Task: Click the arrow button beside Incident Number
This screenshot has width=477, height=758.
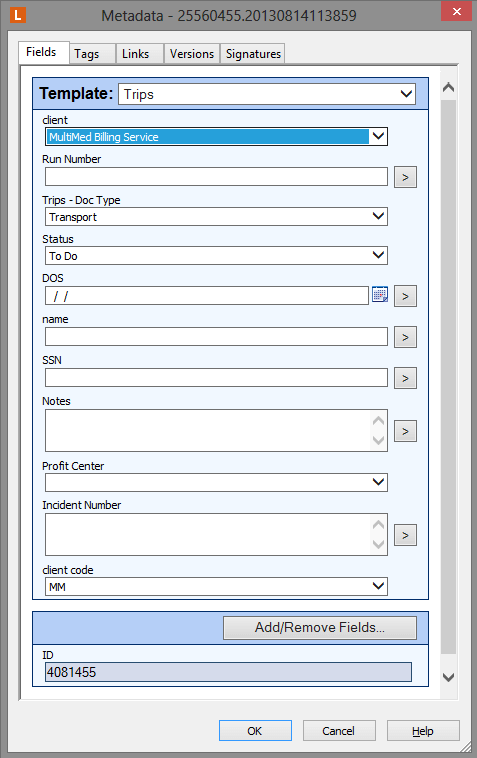Action: (x=405, y=535)
